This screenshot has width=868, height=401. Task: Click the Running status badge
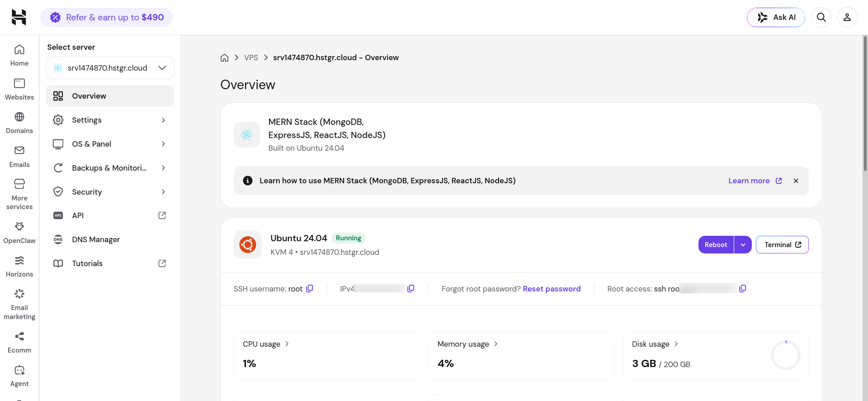349,238
